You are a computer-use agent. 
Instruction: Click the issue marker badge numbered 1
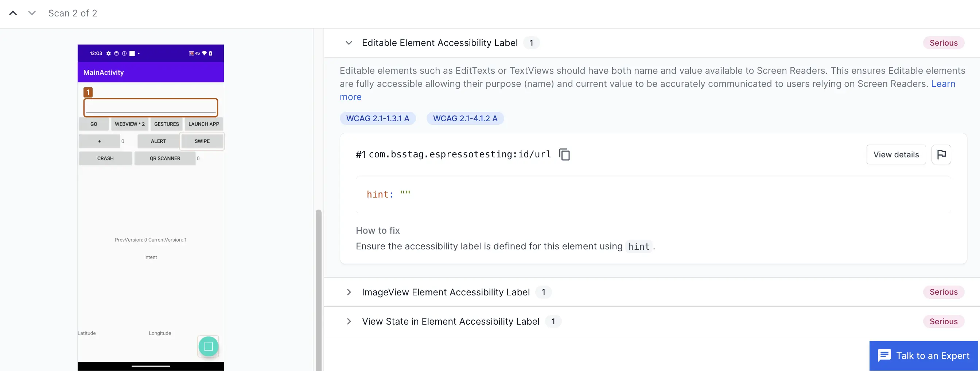88,92
